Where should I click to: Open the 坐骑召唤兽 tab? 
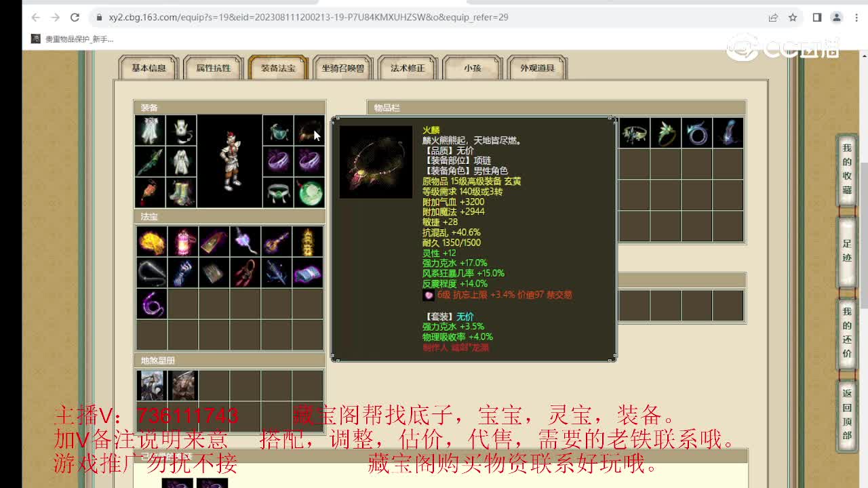coord(342,68)
